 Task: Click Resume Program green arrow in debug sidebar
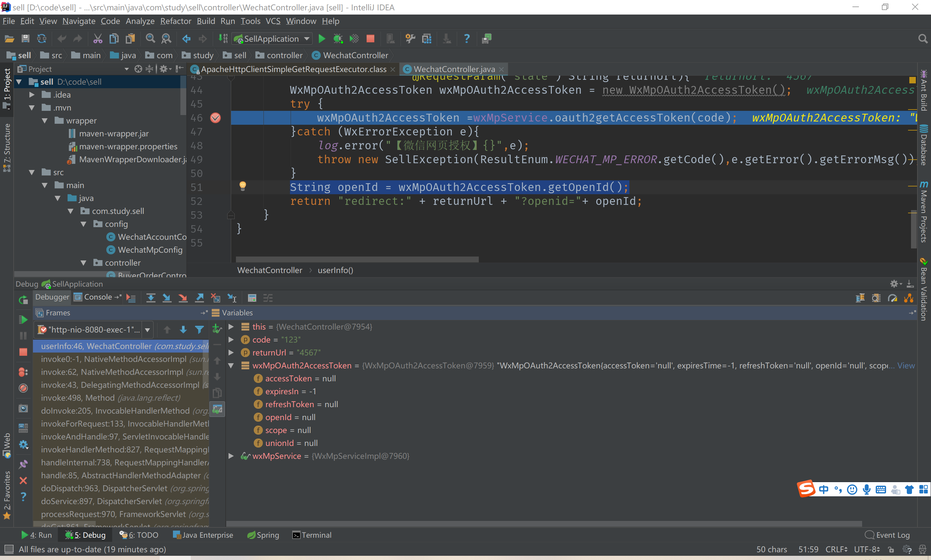coord(23,320)
